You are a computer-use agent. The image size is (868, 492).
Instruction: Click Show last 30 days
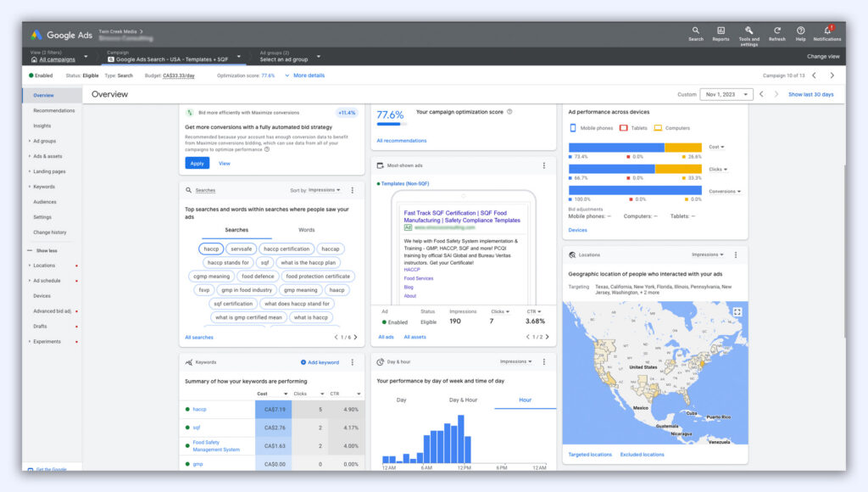tap(811, 94)
